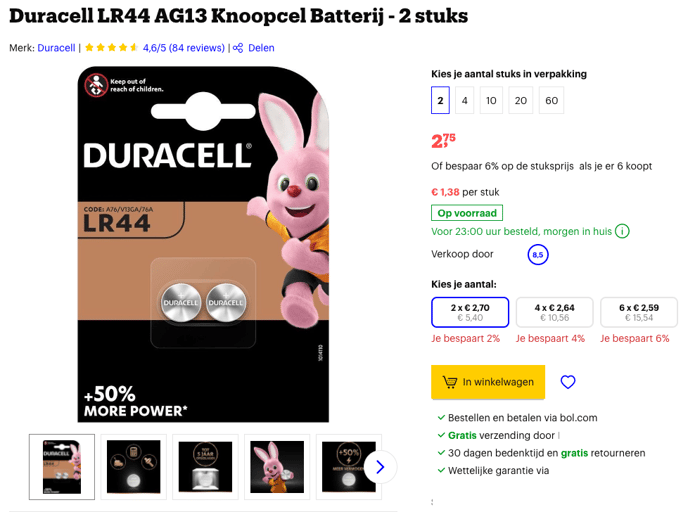Choose pack size 20
The image size is (688, 512).
click(520, 100)
